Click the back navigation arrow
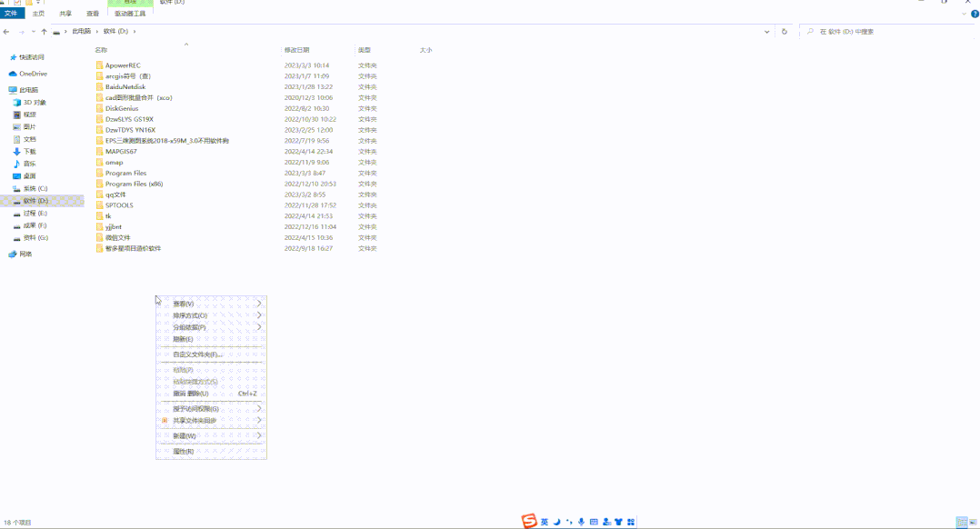Viewport: 980px width, 529px height. click(x=7, y=30)
